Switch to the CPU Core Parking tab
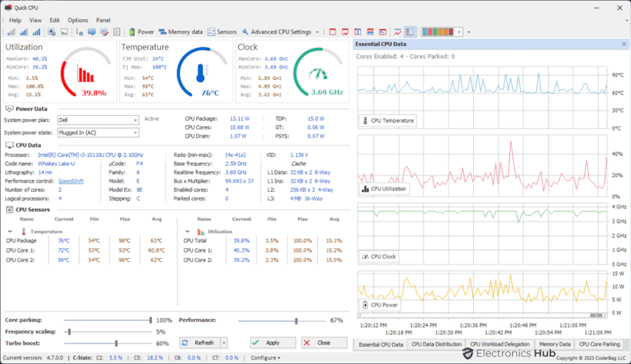The height and width of the screenshot is (364, 631). coord(601,344)
